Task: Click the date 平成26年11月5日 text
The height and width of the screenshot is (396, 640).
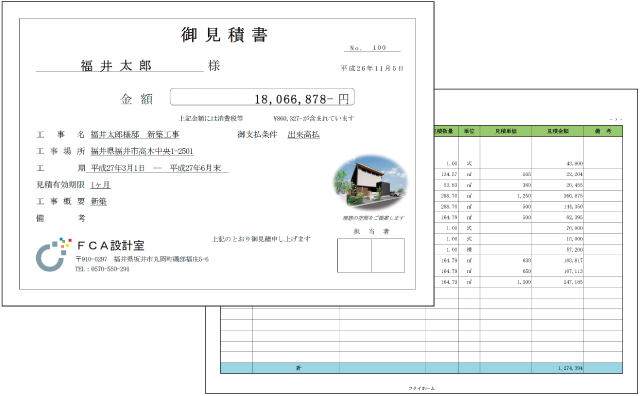Action: (x=372, y=68)
